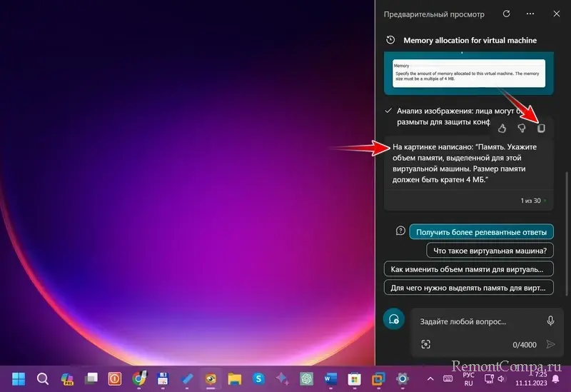Viewport: 571px width, 392px height.
Task: Focus the 'Задайте любой вопрос' input field
Action: pos(475,321)
